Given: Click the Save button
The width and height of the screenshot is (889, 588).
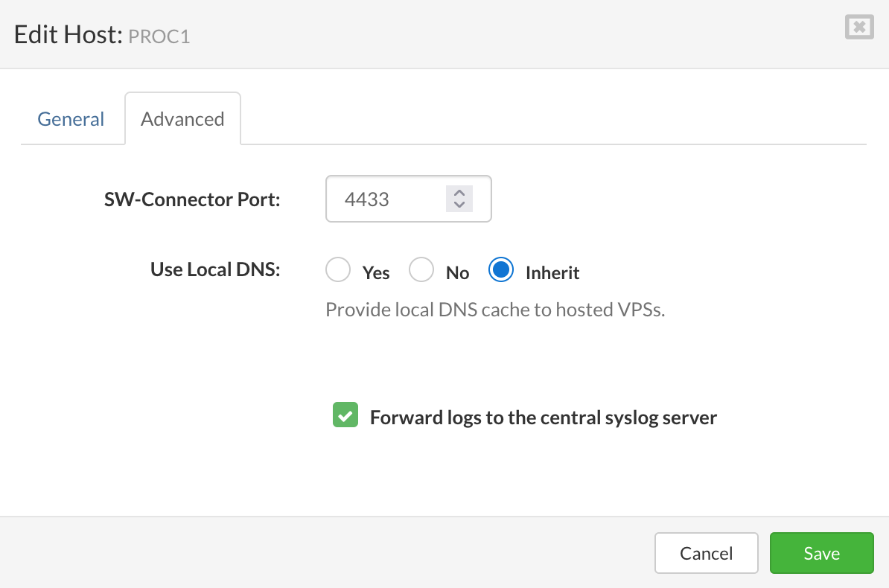Looking at the screenshot, I should click(x=821, y=553).
